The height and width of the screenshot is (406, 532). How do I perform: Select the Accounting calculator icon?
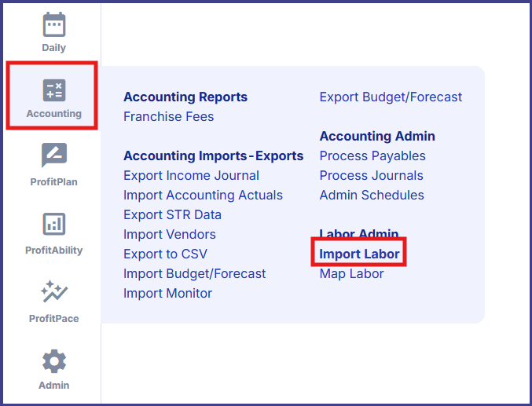[53, 91]
